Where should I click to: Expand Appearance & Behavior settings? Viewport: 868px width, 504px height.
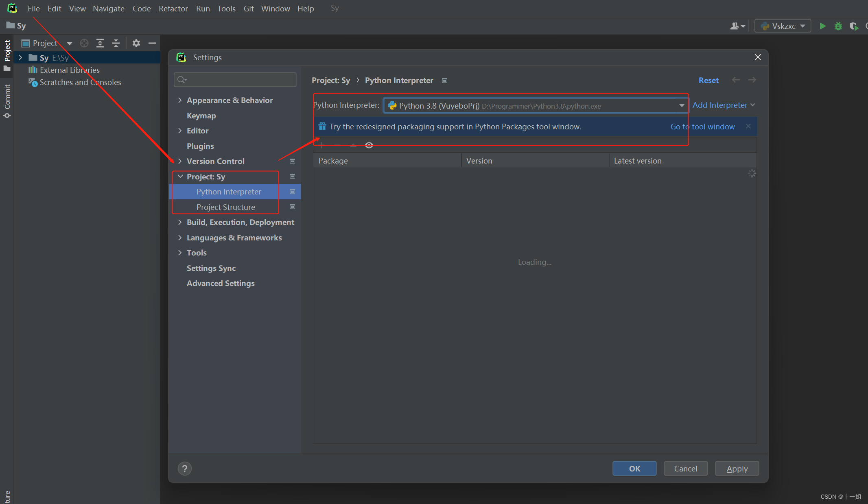click(180, 100)
